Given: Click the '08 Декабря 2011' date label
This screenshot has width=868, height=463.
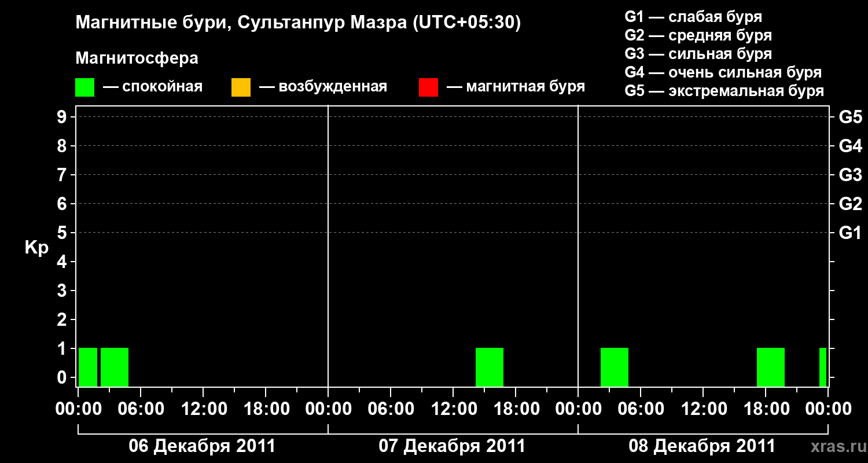Looking at the screenshot, I should 702,446.
